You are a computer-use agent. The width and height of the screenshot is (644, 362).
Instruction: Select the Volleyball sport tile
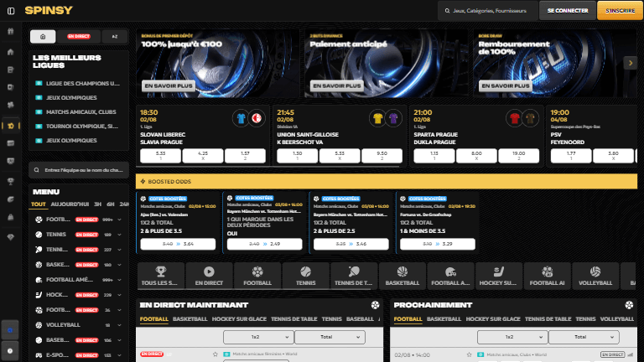[x=595, y=276]
